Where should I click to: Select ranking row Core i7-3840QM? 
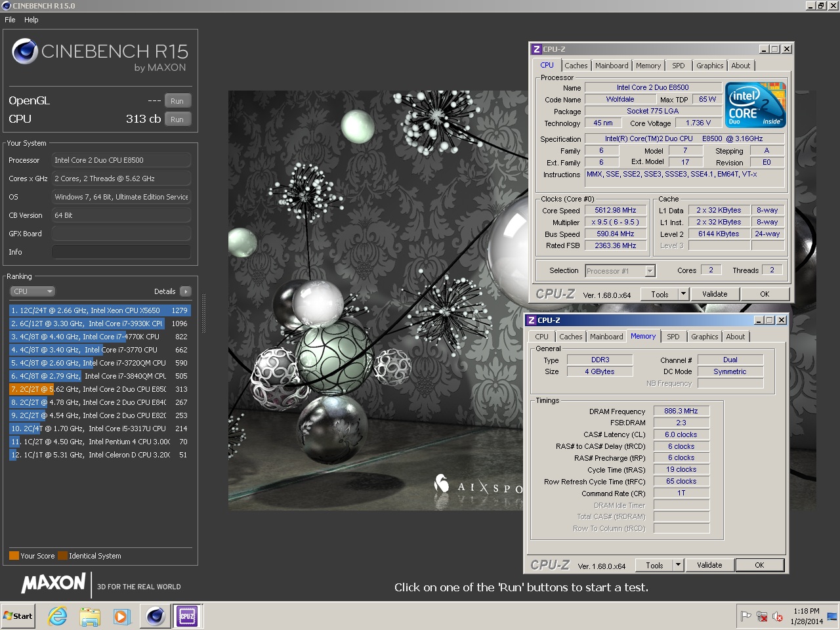(100, 376)
